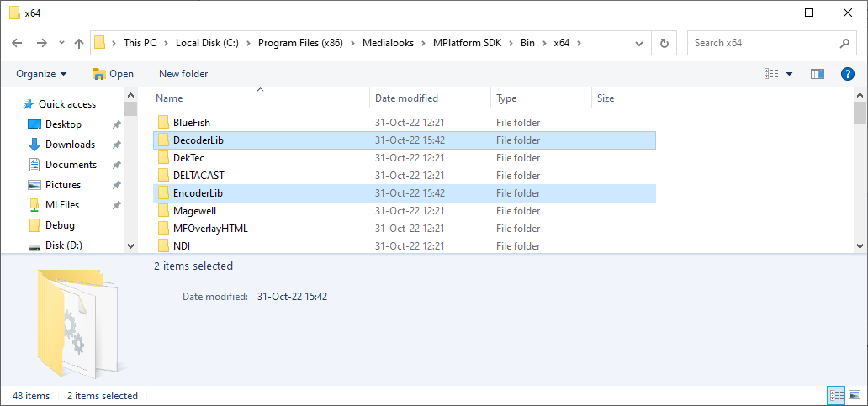Navigate to Program Files (x86) breadcrumb
This screenshot has height=406, width=868.
tap(302, 43)
